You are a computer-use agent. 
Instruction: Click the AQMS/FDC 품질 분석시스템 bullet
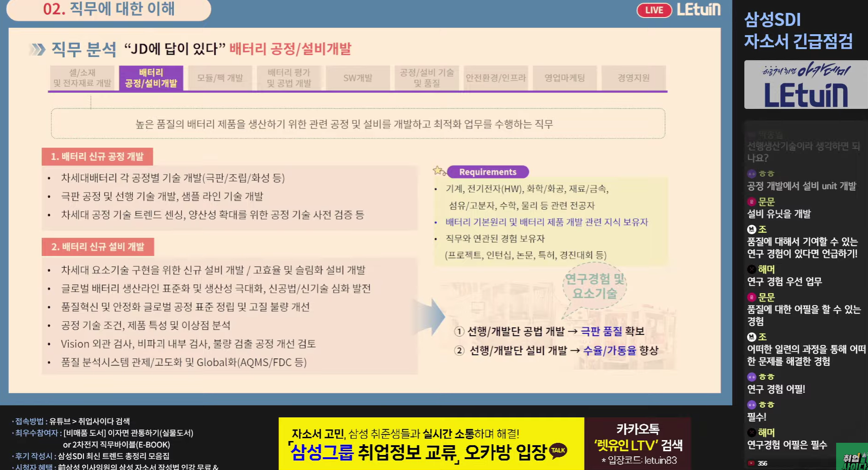183,362
